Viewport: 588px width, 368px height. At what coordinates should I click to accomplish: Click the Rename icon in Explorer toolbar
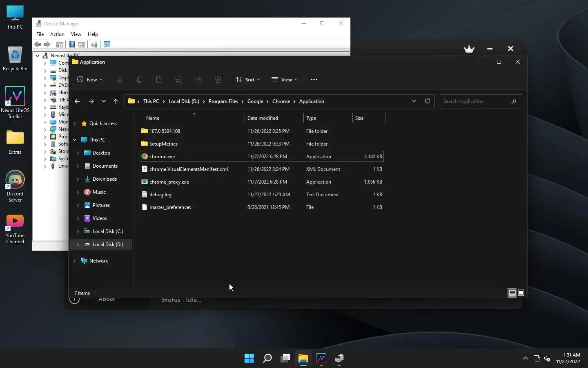pyautogui.click(x=178, y=80)
